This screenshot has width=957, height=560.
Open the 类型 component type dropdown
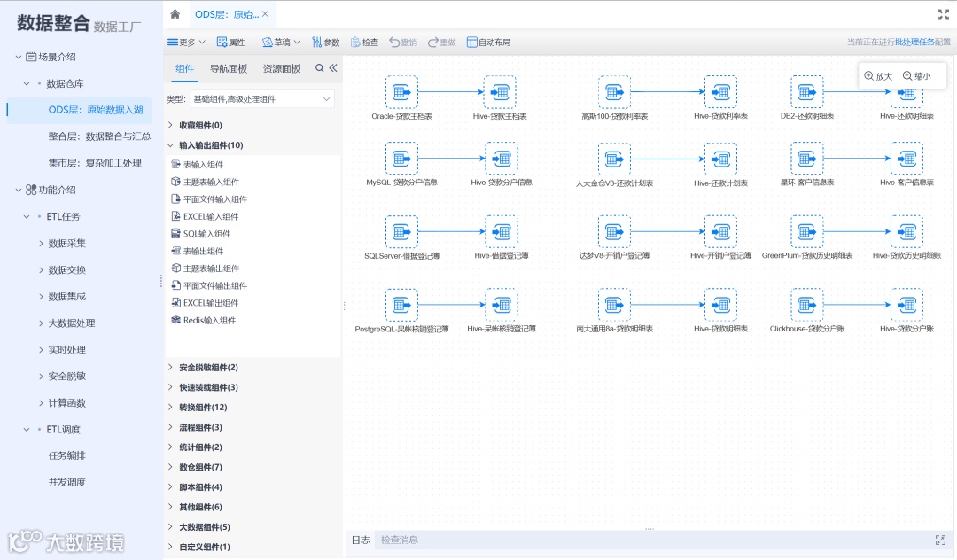click(x=262, y=99)
